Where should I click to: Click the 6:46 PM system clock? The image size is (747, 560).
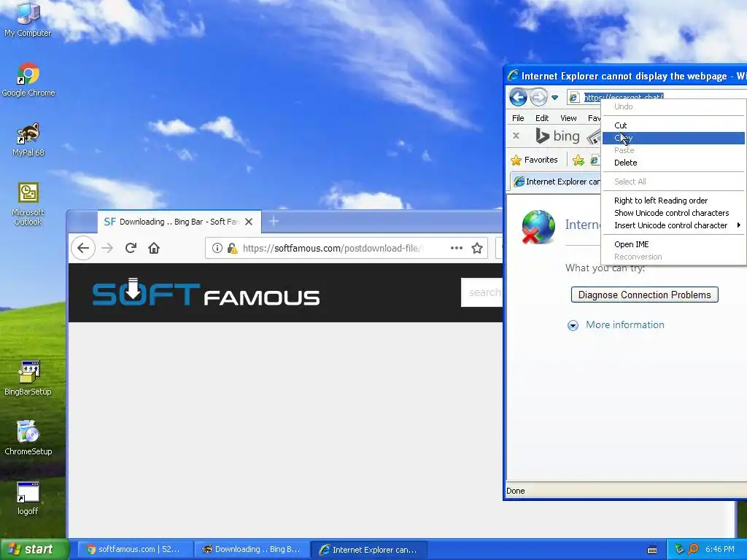(x=719, y=550)
